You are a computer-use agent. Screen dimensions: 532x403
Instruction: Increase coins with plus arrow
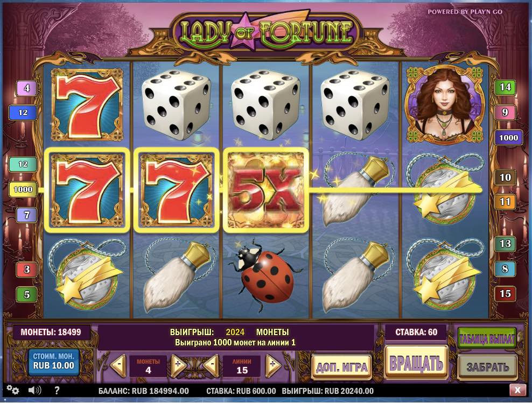coord(178,365)
